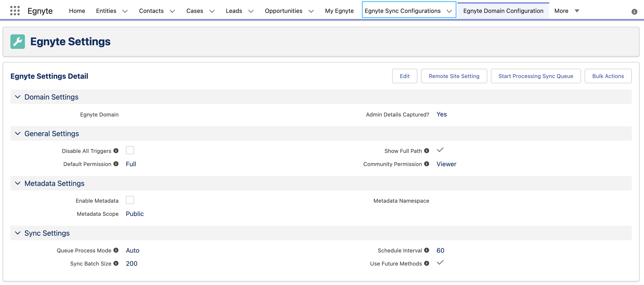This screenshot has width=644, height=285.
Task: Show info tooltip for Use Future Methods
Action: click(x=427, y=263)
